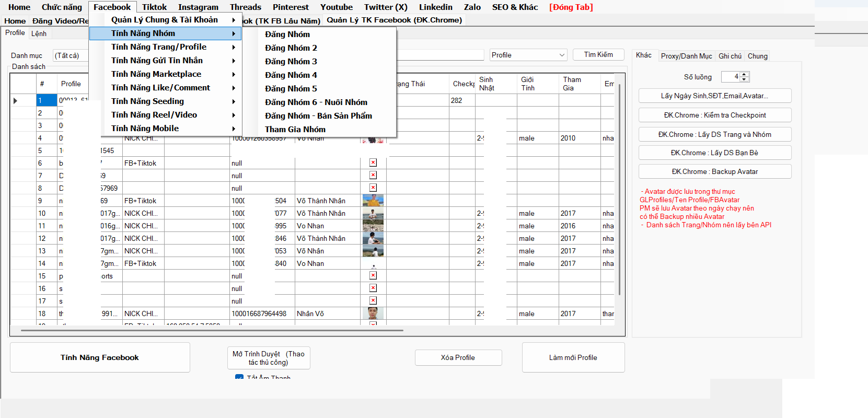Increase Số luồng with the up arrow
The width and height of the screenshot is (868, 418).
[744, 74]
